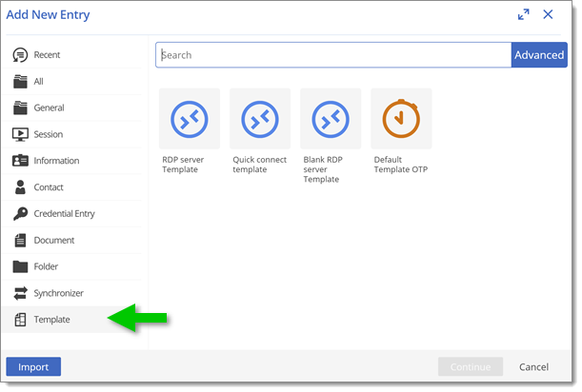Viewport: 582px width, 392px height.
Task: Open Advanced search options
Action: click(x=539, y=55)
